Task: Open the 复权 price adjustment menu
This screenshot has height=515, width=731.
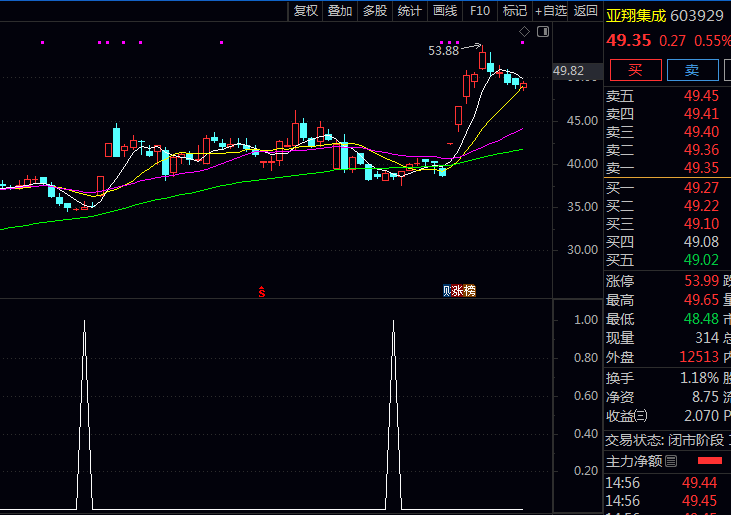Action: point(305,11)
